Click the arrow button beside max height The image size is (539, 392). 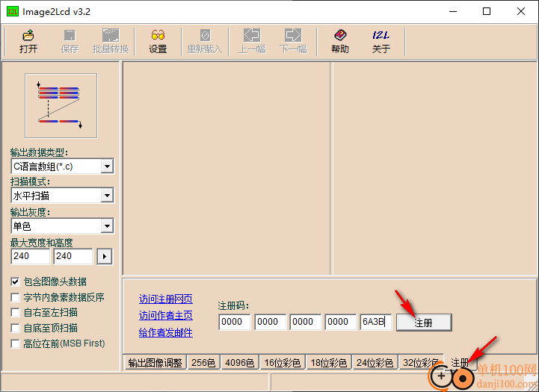[x=105, y=256]
